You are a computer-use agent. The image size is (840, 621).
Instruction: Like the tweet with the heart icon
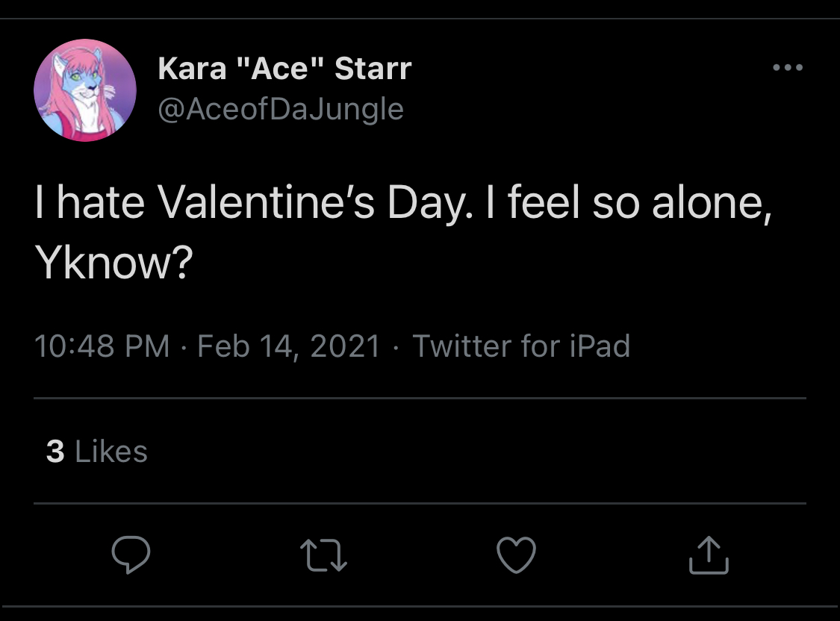pos(517,555)
